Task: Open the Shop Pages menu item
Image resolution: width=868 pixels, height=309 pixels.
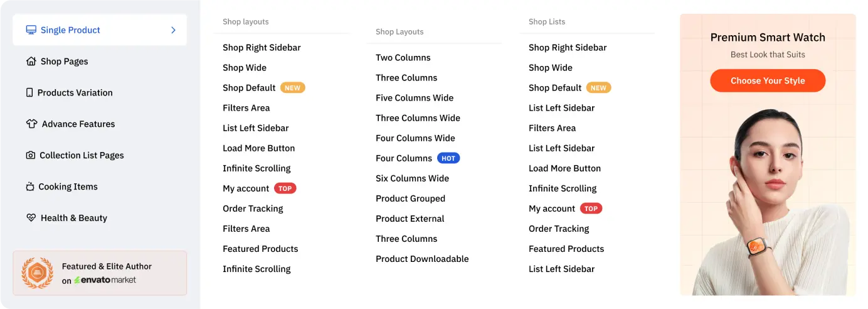Action: click(x=64, y=62)
